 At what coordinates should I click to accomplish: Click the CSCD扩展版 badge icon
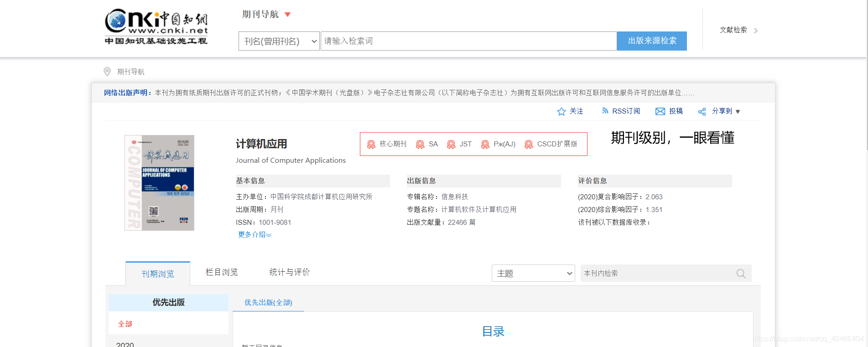pyautogui.click(x=529, y=145)
